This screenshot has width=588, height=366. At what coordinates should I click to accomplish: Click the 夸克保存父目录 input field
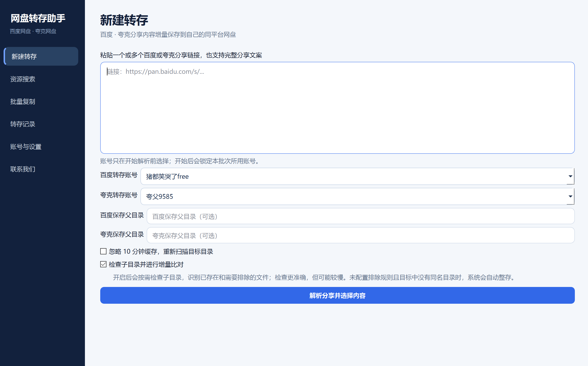click(360, 235)
